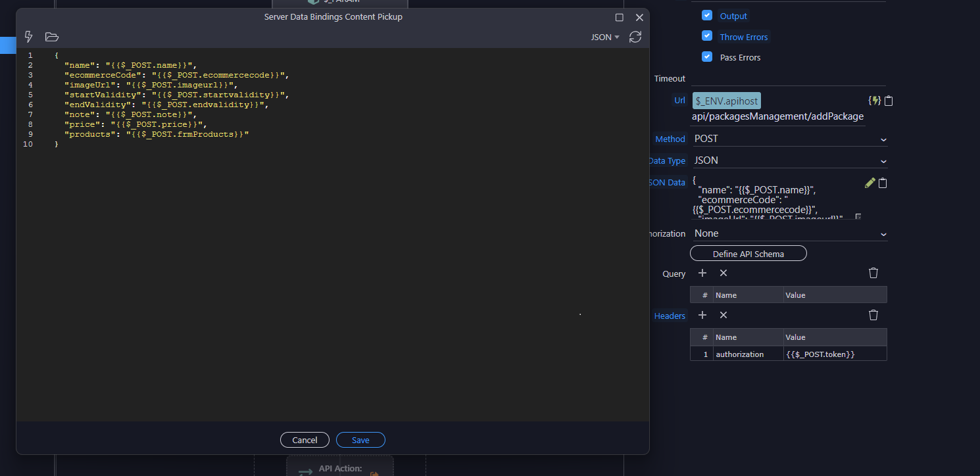Enable Pass Errors option
Image resolution: width=980 pixels, height=476 pixels.
(x=706, y=57)
